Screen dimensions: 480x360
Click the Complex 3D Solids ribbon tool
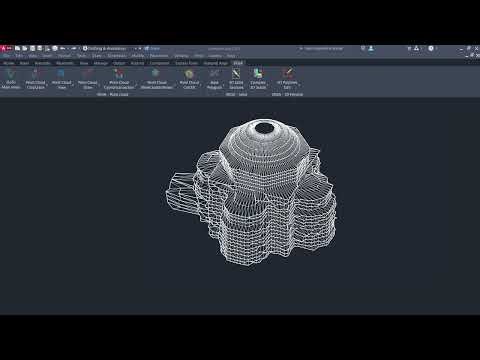coord(258,79)
